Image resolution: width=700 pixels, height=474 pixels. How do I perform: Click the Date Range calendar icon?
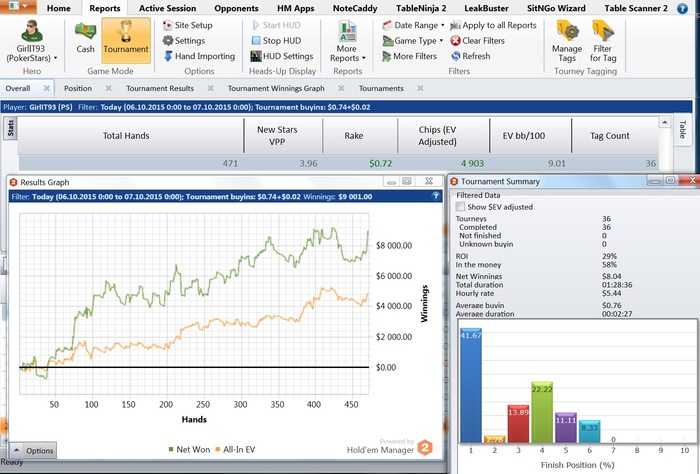[x=387, y=25]
